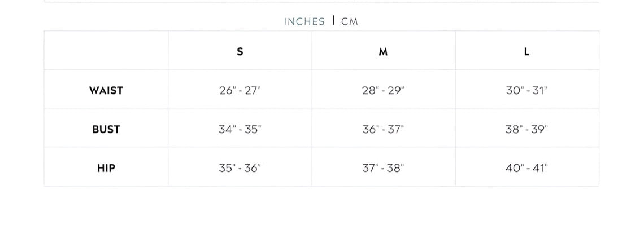Click the M size column header
Viewport: 644px width, 234px height.
(383, 51)
